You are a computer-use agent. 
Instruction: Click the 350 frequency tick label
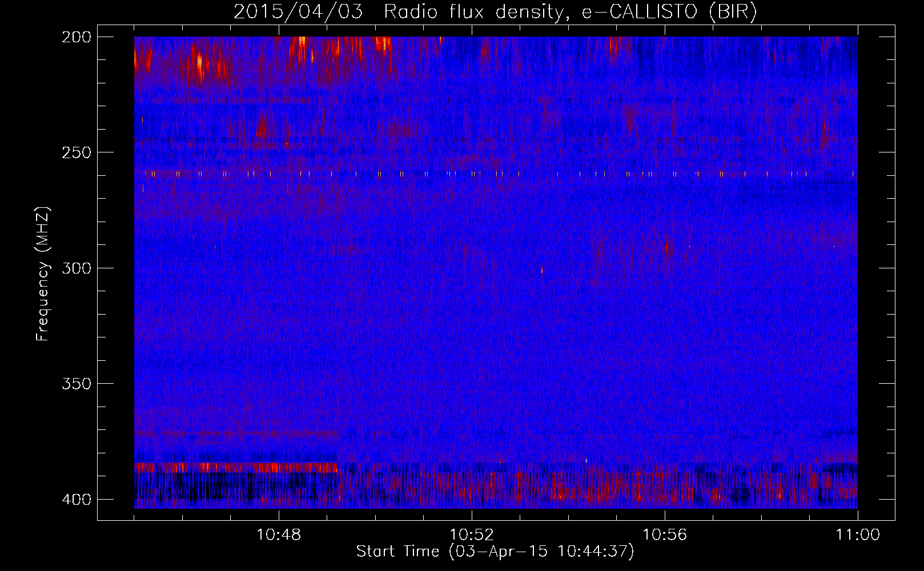coord(77,383)
